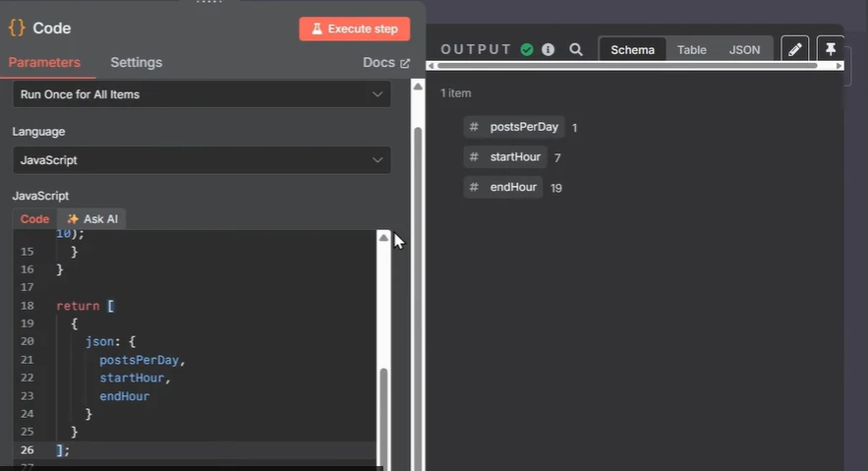Viewport: 868px width, 471px height.
Task: Click the code editor vertical scrollbar thumb
Action: pyautogui.click(x=383, y=418)
